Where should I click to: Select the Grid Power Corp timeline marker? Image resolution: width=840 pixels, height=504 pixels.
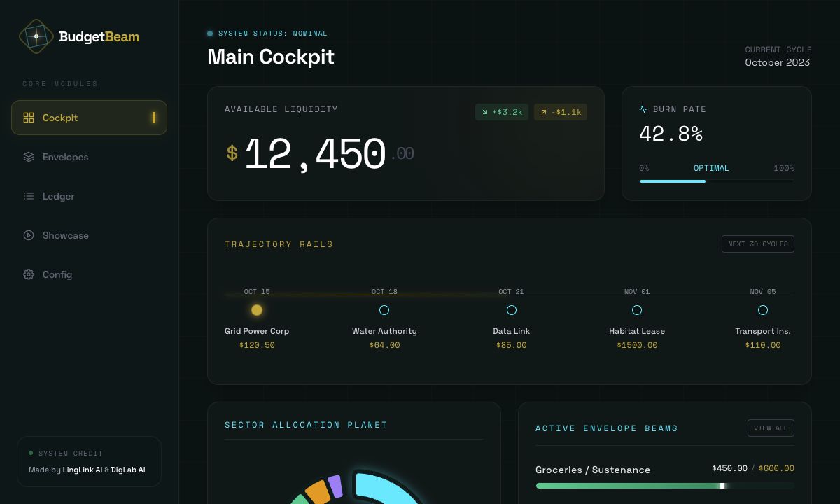coord(257,310)
